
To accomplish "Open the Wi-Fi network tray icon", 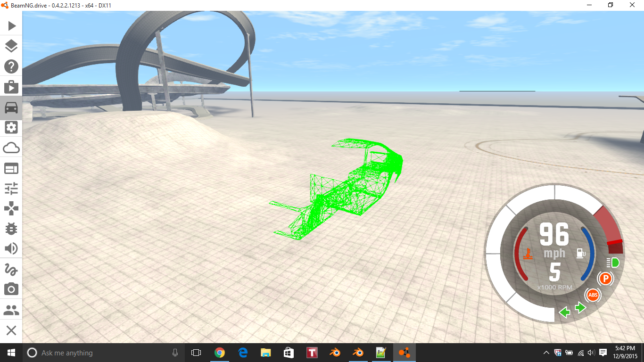I will coord(581,353).
